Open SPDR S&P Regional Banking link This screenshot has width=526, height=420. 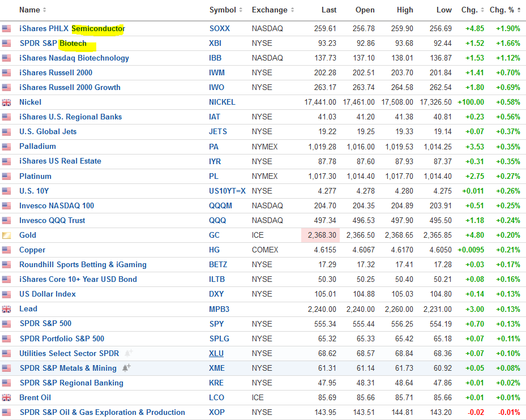tap(71, 383)
